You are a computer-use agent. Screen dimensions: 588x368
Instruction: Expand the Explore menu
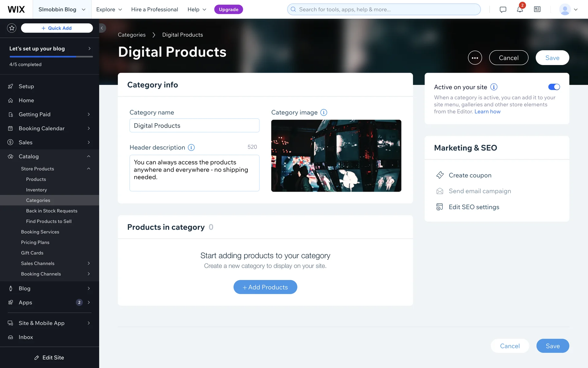[x=109, y=10]
